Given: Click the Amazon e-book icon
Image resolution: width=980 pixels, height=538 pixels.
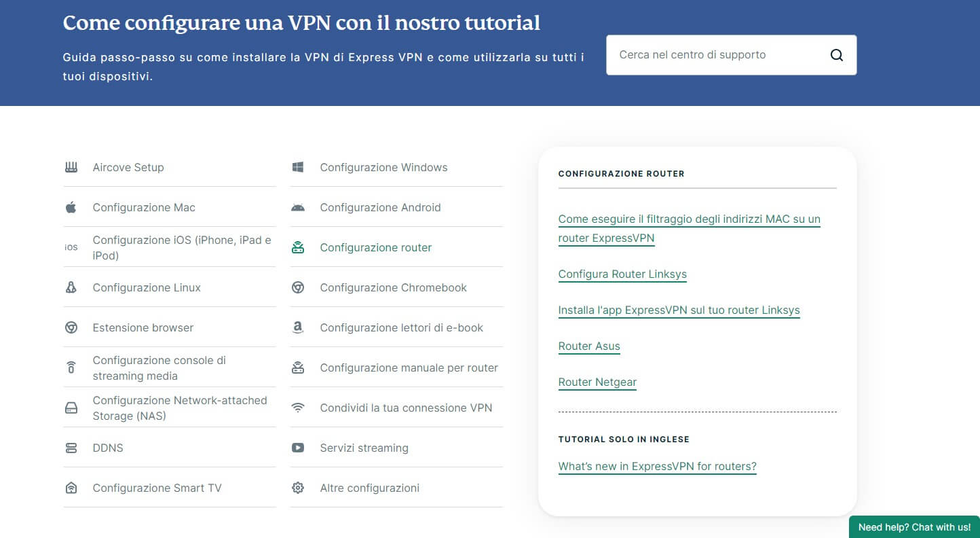Looking at the screenshot, I should click(298, 327).
